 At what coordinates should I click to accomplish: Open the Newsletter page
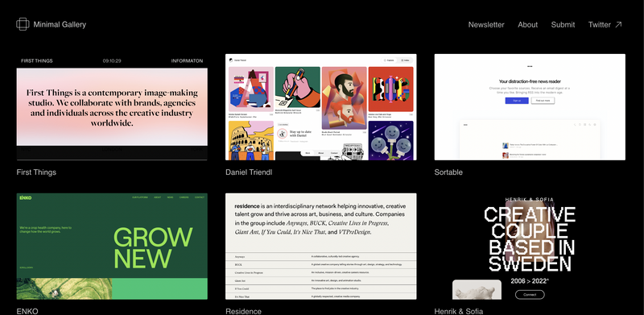[x=486, y=25]
